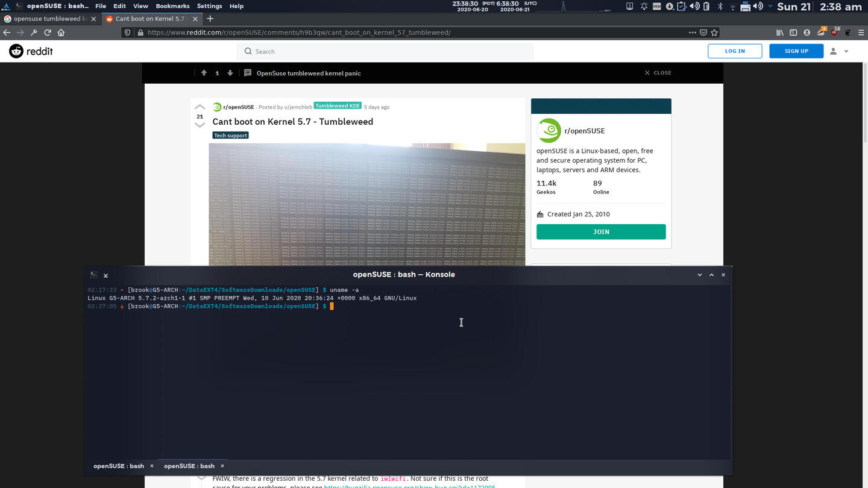Open the View menu
Viewport: 868px width, 488px height.
140,6
